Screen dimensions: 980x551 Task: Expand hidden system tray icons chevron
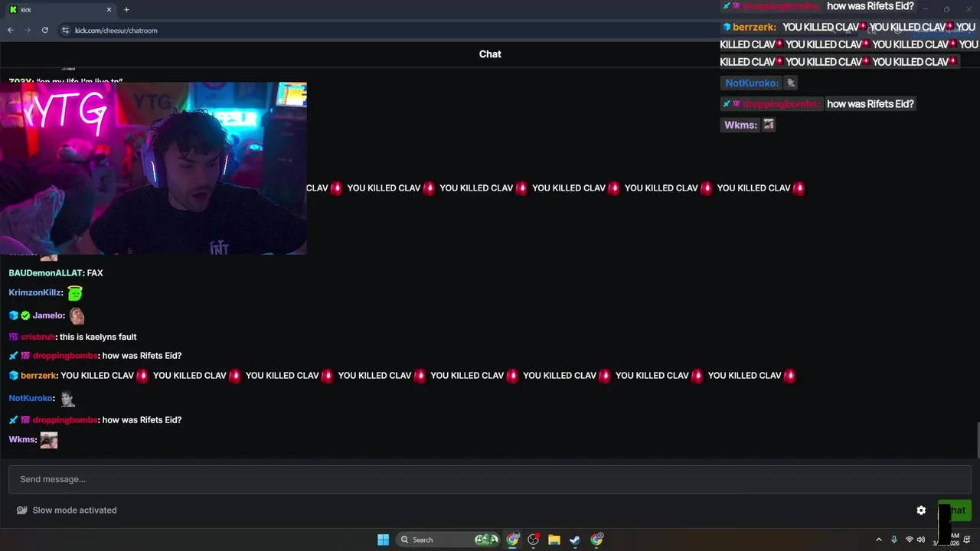[x=879, y=540]
